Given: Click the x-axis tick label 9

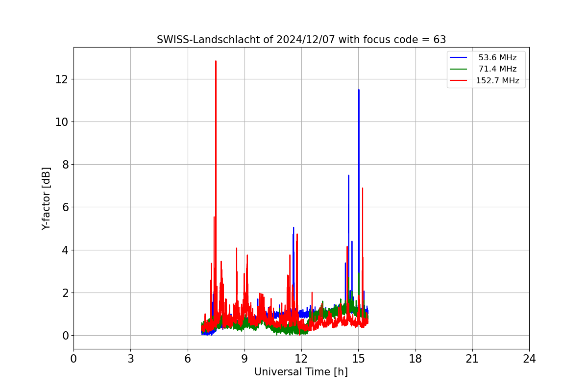Looking at the screenshot, I should (245, 359).
